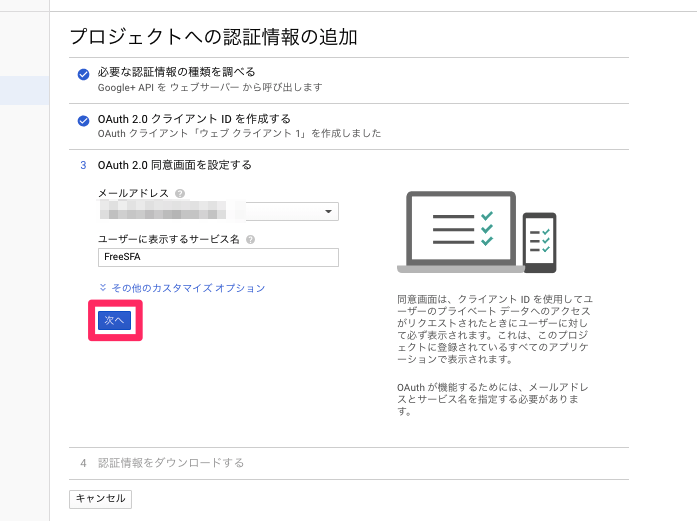The height and width of the screenshot is (521, 697).
Task: Click checkmark icon for OAuth 2.0 クライアント ID を作成する
Action: pyautogui.click(x=83, y=121)
